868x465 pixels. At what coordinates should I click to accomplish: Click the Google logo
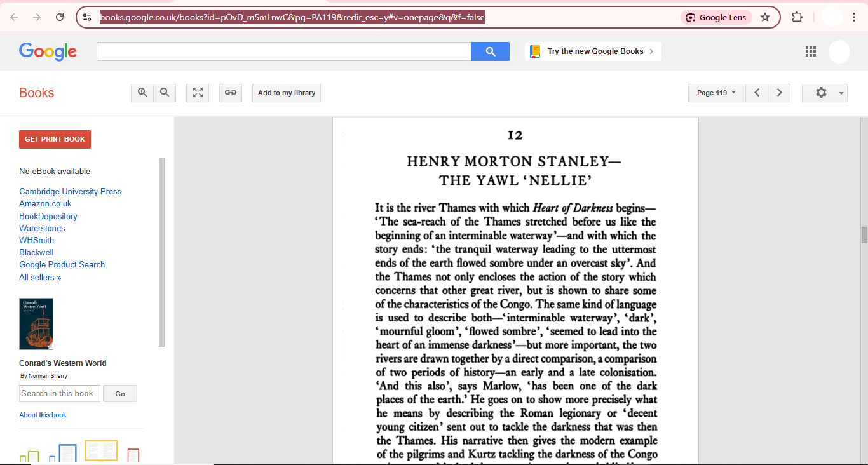pos(48,51)
